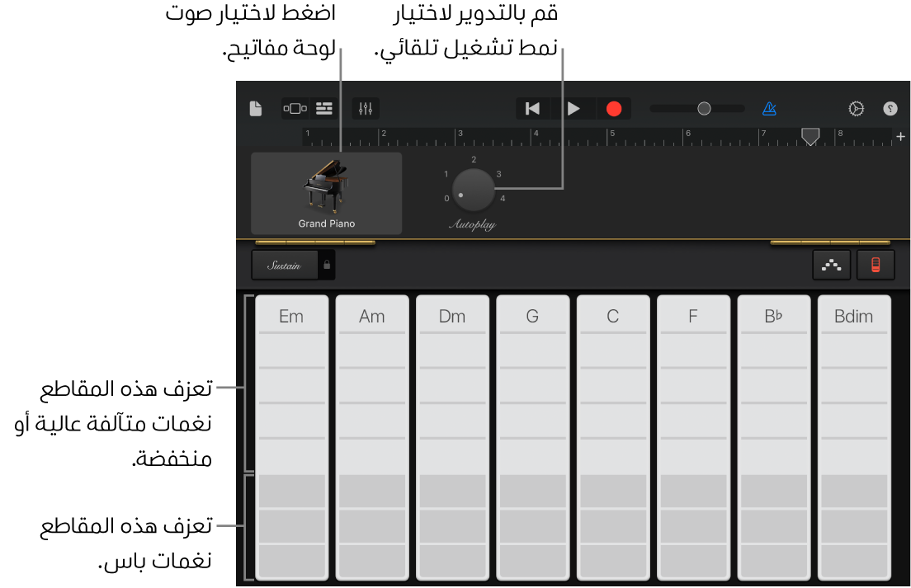
Task: Switch chord strips with red keyboard icon
Action: (876, 266)
